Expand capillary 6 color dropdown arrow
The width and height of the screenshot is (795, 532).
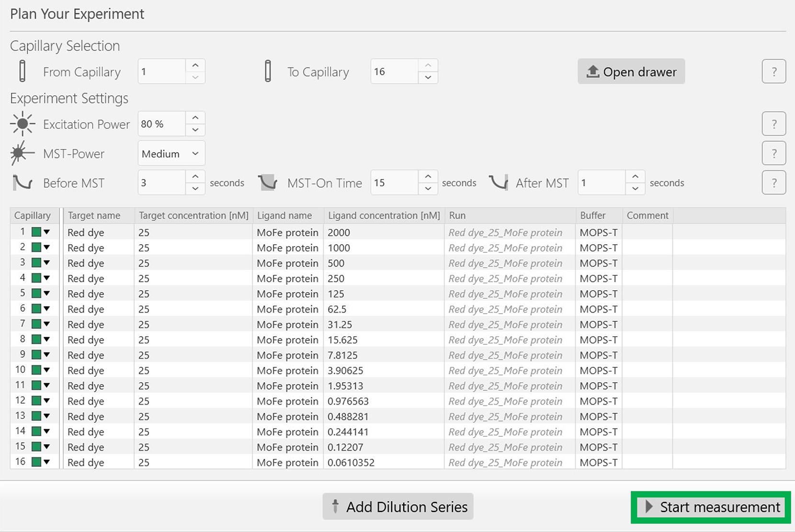47,308
